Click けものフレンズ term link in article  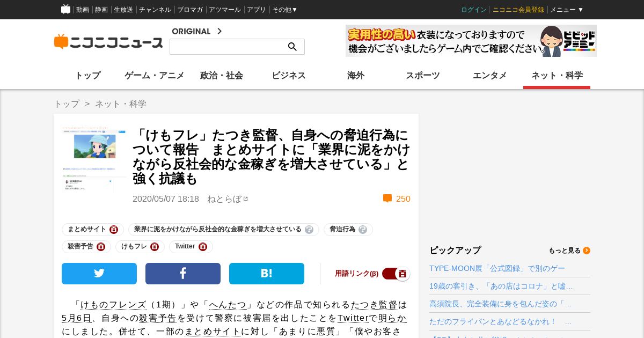click(113, 305)
